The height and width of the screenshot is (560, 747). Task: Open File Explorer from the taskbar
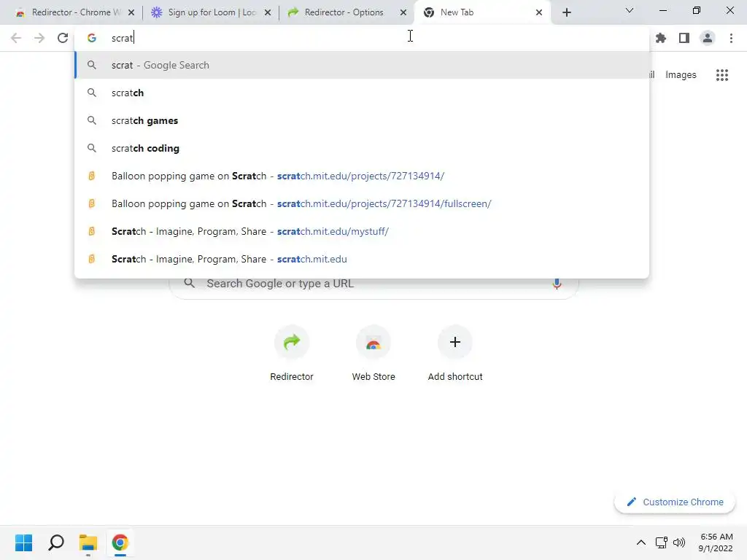88,542
